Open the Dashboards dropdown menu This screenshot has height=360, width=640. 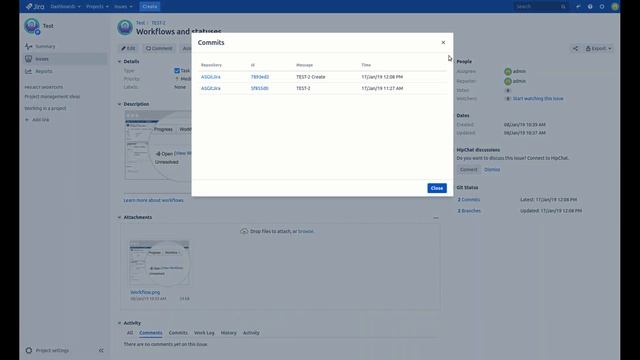65,7
